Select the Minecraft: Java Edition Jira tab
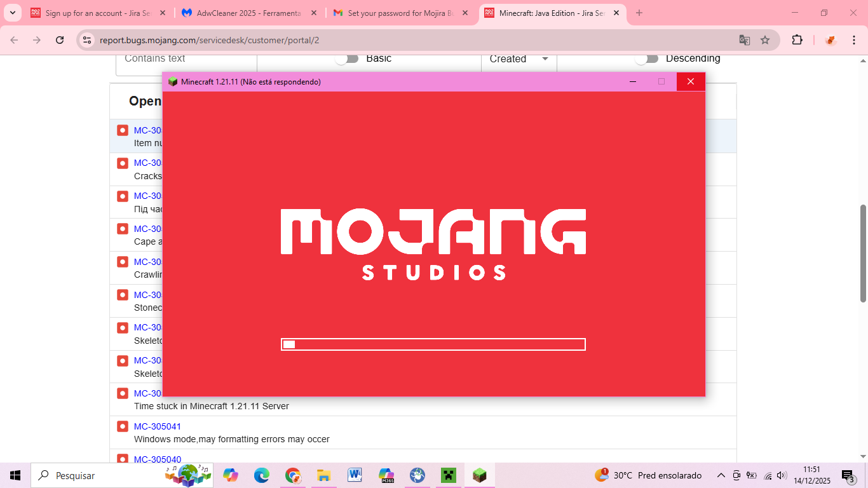This screenshot has height=488, width=868. (552, 13)
